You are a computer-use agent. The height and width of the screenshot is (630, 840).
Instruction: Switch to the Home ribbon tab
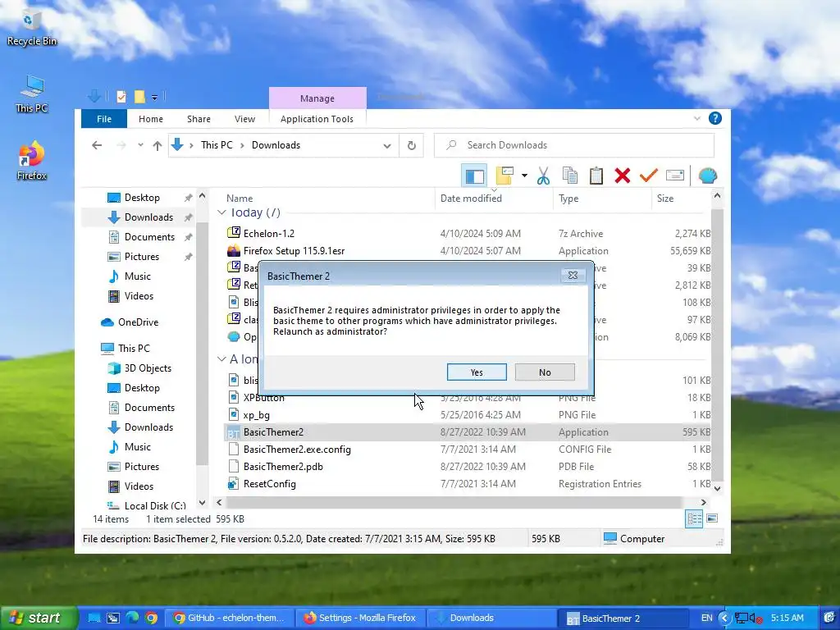click(x=151, y=119)
